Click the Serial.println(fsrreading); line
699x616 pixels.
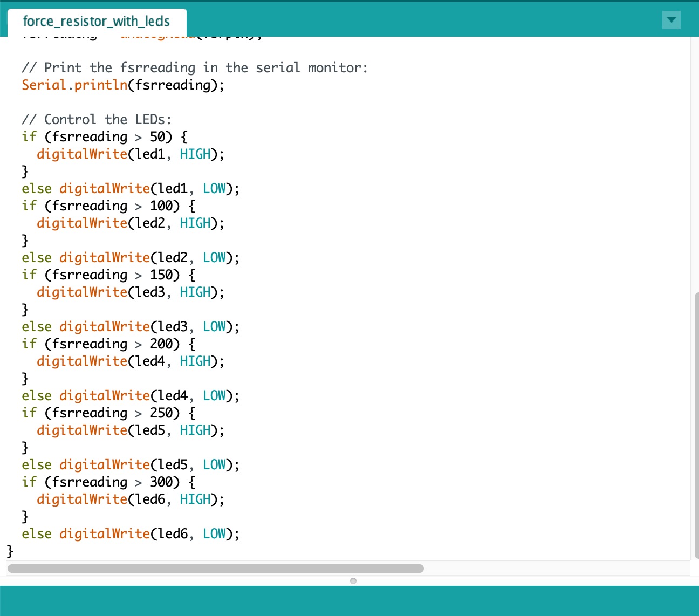[123, 85]
